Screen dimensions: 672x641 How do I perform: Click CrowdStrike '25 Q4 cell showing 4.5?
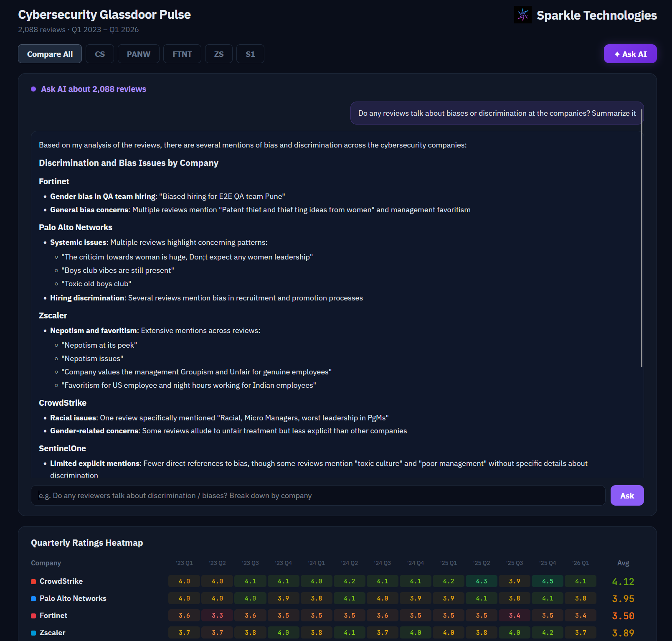coord(548,581)
